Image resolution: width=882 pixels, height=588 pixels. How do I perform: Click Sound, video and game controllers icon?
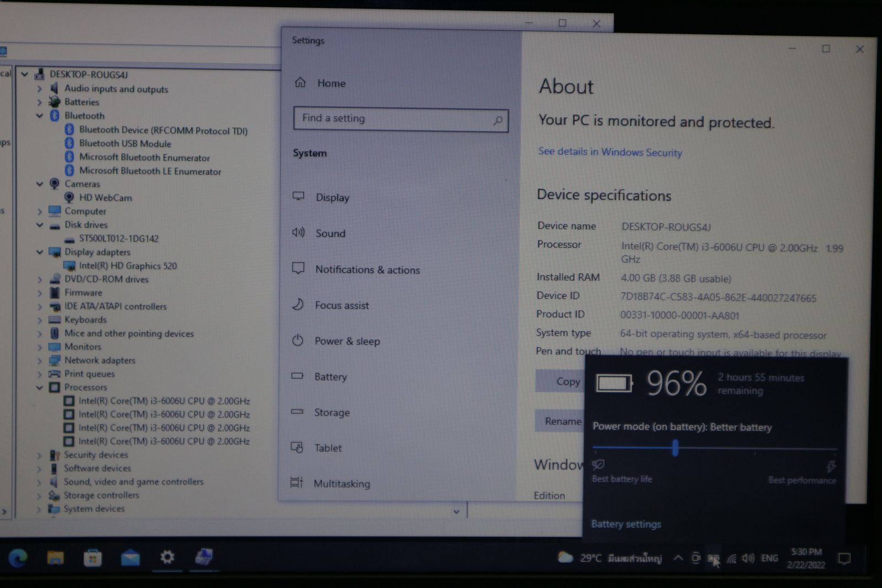point(53,482)
